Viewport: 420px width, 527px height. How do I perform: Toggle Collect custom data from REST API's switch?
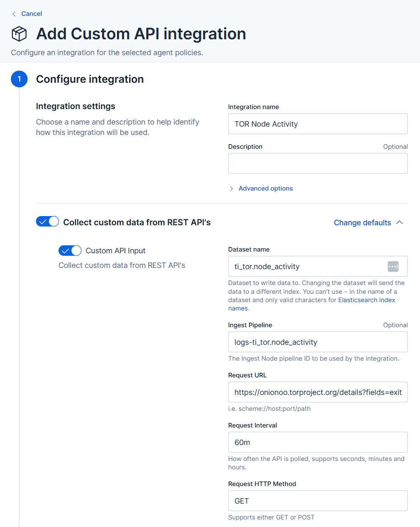tap(47, 221)
